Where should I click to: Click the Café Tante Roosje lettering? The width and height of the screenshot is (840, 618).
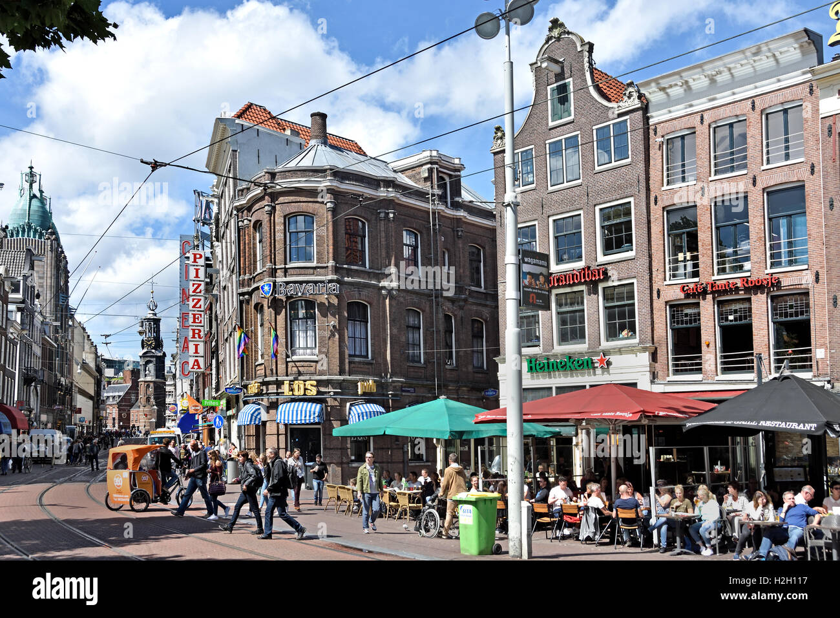[729, 285]
